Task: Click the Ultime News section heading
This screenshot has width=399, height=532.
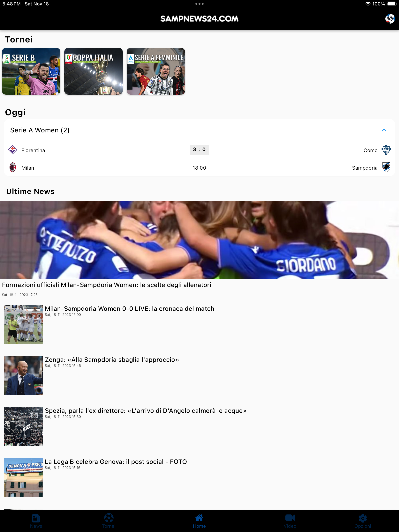Action: [31, 191]
